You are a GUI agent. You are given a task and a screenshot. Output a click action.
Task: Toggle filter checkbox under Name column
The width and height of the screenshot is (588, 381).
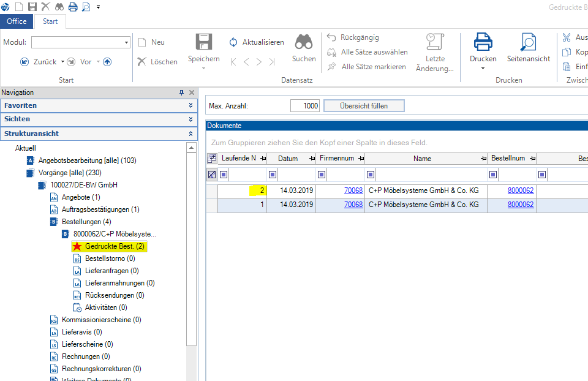pyautogui.click(x=371, y=175)
